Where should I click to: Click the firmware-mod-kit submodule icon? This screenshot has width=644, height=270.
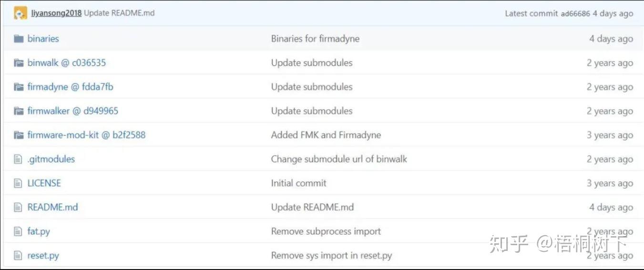(x=19, y=135)
